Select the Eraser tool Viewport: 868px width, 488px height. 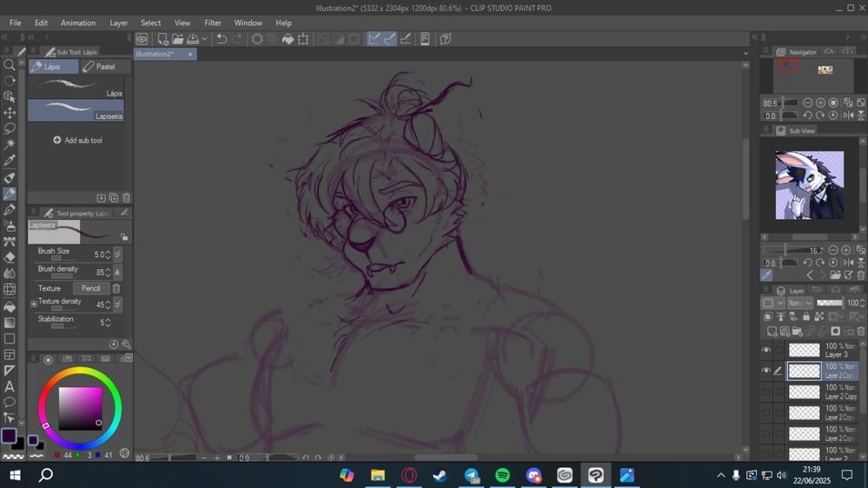pos(10,258)
